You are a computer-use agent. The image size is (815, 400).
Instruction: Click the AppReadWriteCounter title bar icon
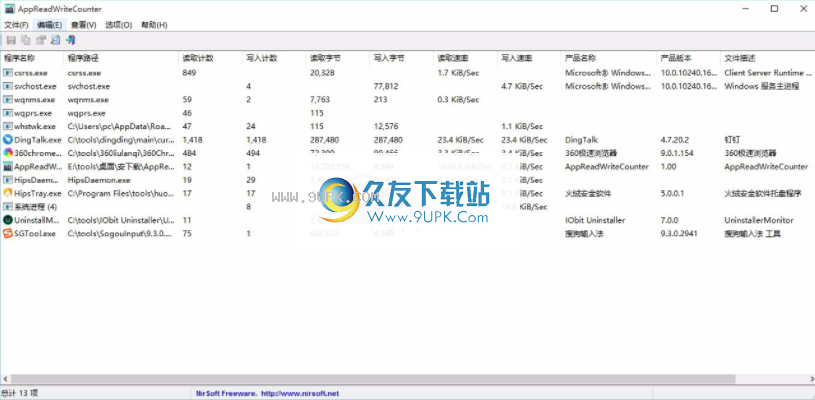(x=9, y=9)
